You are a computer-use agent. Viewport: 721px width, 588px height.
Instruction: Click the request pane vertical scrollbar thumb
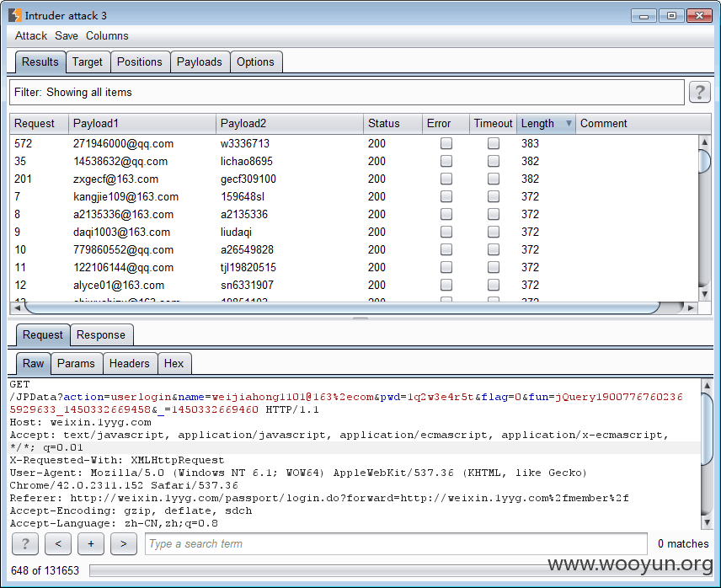click(707, 428)
